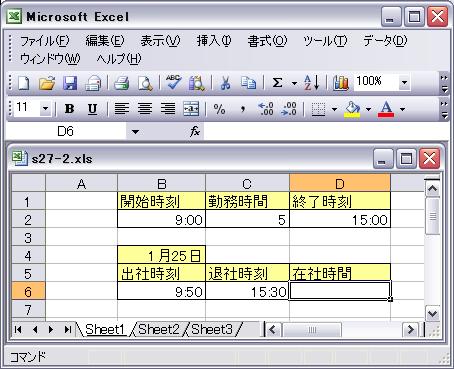Toggle Underline formatting
This screenshot has width=454, height=369.
pyautogui.click(x=92, y=109)
